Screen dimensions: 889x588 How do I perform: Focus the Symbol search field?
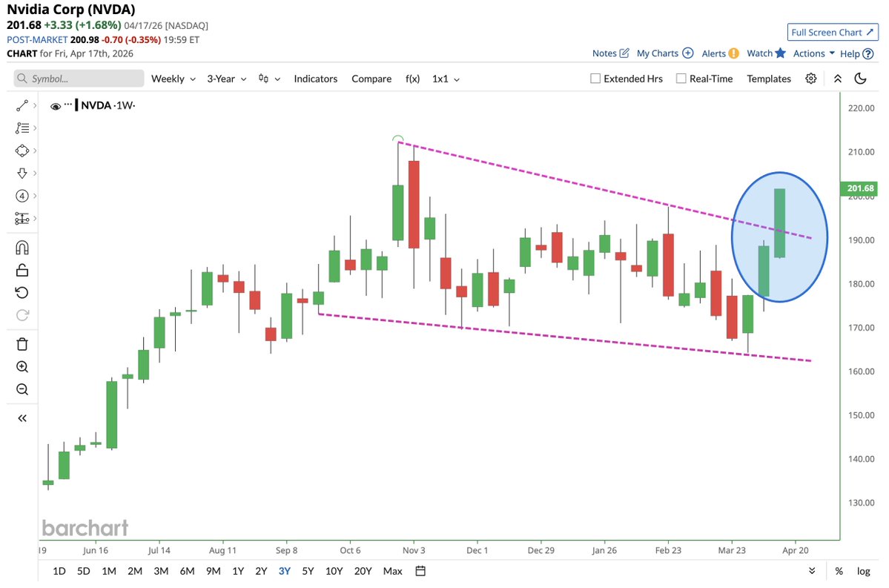point(79,79)
